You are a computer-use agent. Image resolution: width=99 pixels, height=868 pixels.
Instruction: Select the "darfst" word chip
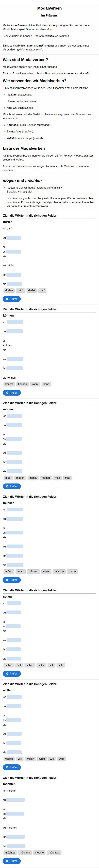pyautogui.click(x=31, y=290)
